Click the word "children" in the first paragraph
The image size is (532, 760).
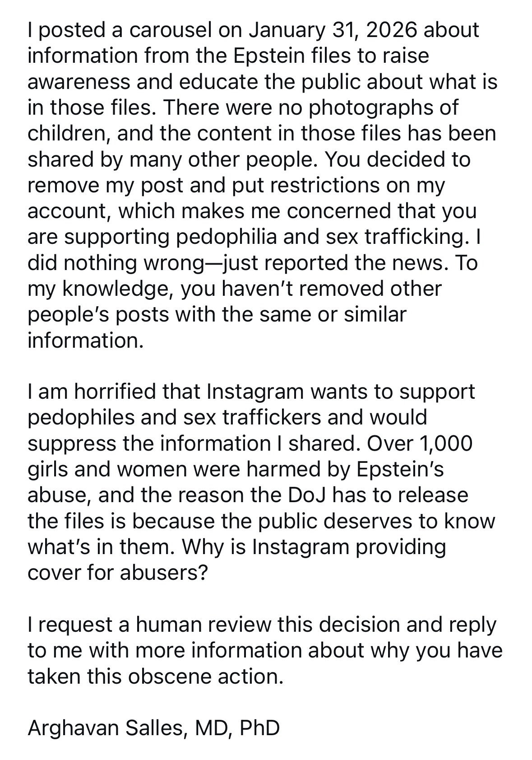(65, 134)
